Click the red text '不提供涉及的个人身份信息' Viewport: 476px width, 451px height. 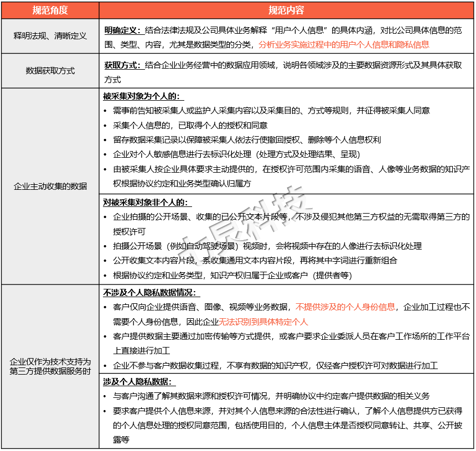pos(345,307)
